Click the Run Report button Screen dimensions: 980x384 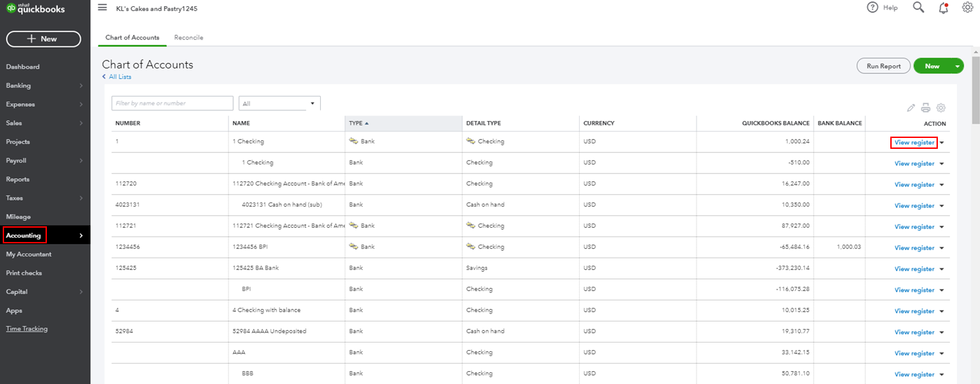point(883,66)
